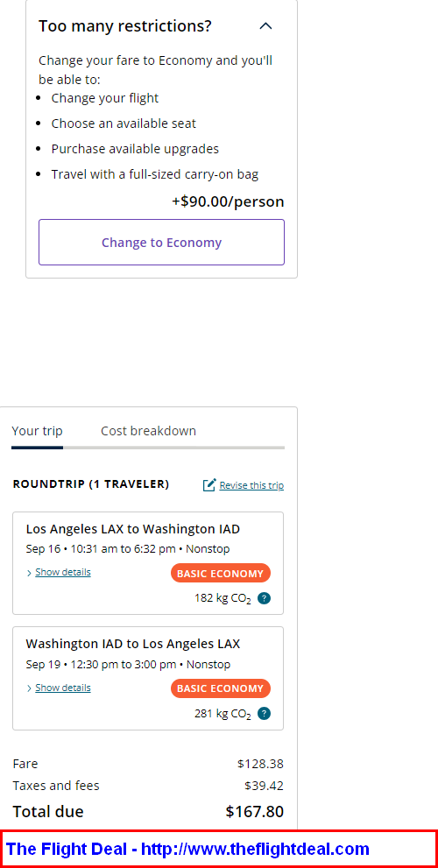Collapse the 'Too many restrictions?' section chevron
Viewport: 438px width, 868px height.
tap(265, 26)
